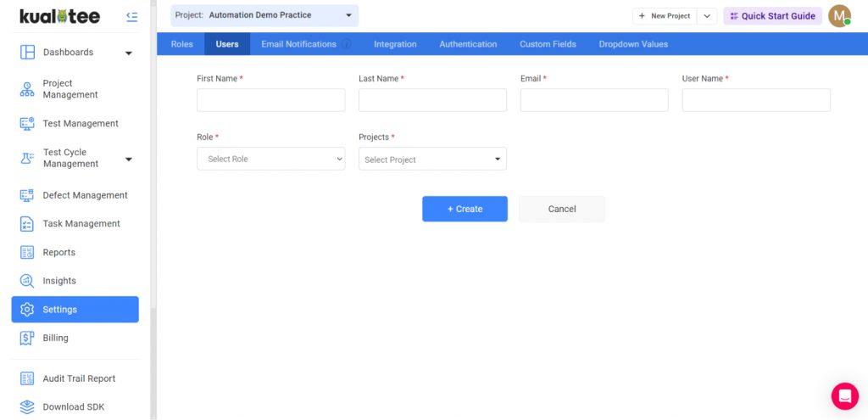The image size is (868, 420).
Task: Open the project selector Automation Demo Practice
Action: click(x=264, y=15)
